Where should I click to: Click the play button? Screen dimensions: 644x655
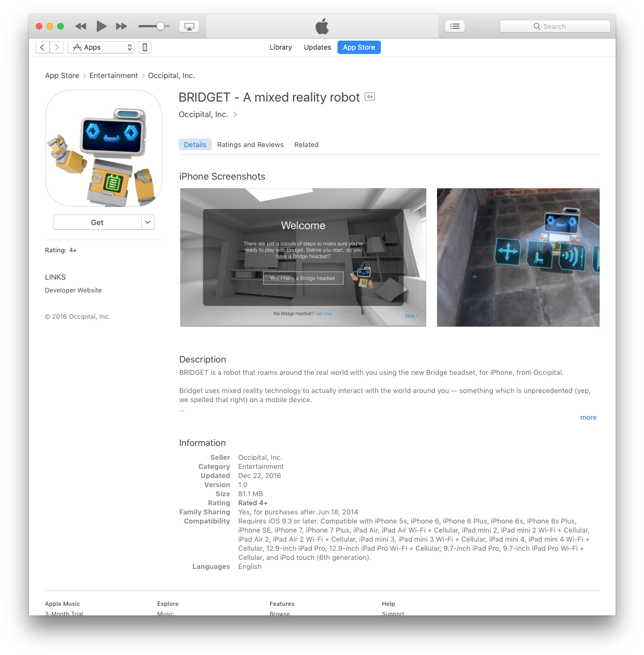[x=101, y=26]
